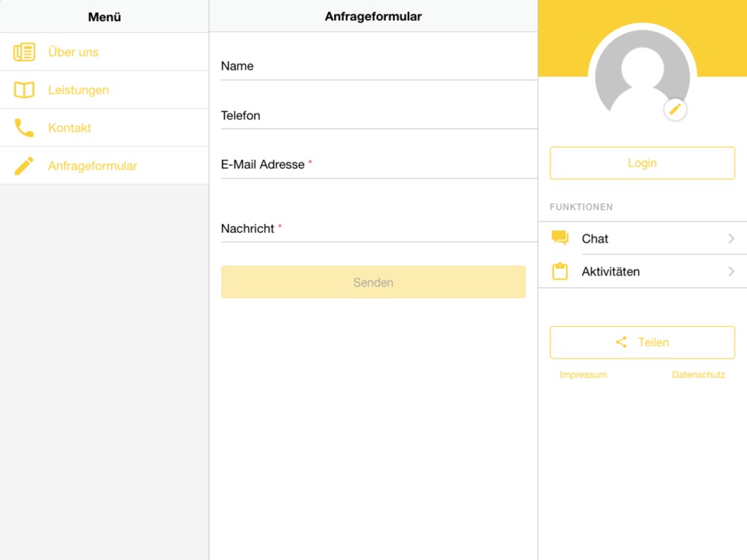Select Anfrageformular in the menu
The image size is (747, 560).
point(105,166)
